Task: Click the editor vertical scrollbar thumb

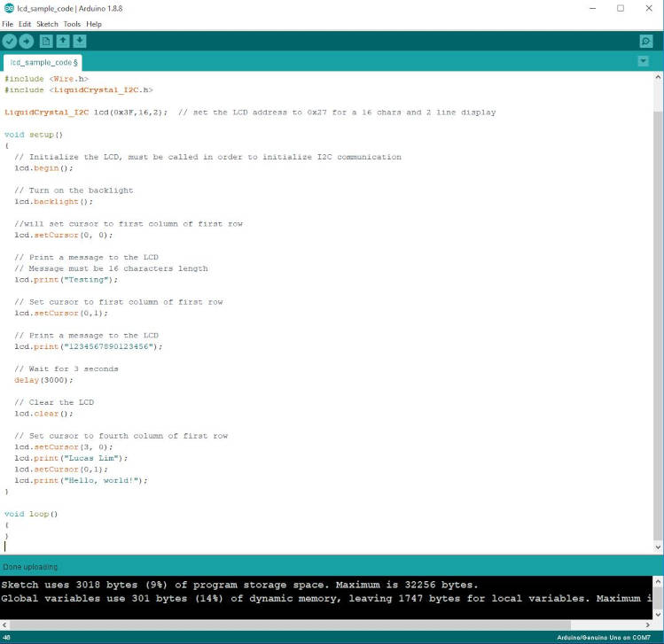Action: tap(658, 326)
